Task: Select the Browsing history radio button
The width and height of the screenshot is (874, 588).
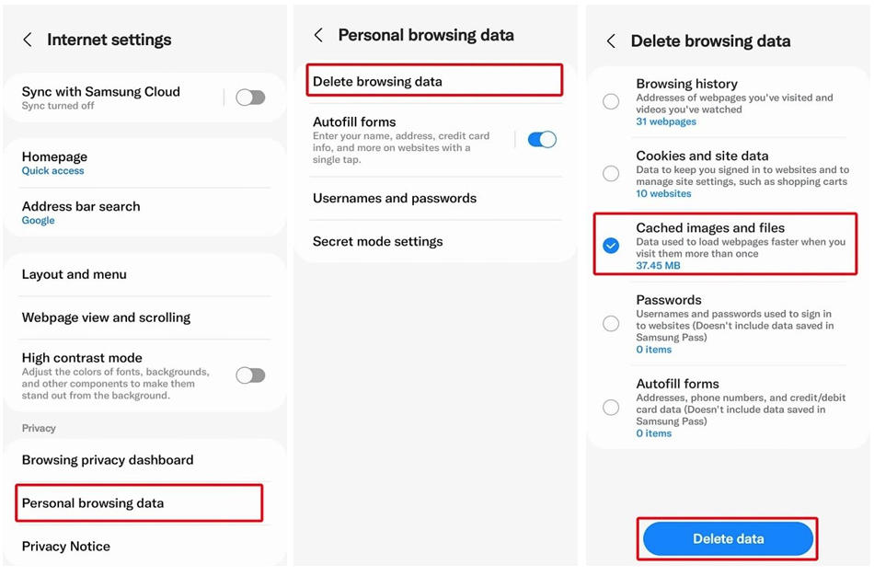Action: (x=611, y=101)
